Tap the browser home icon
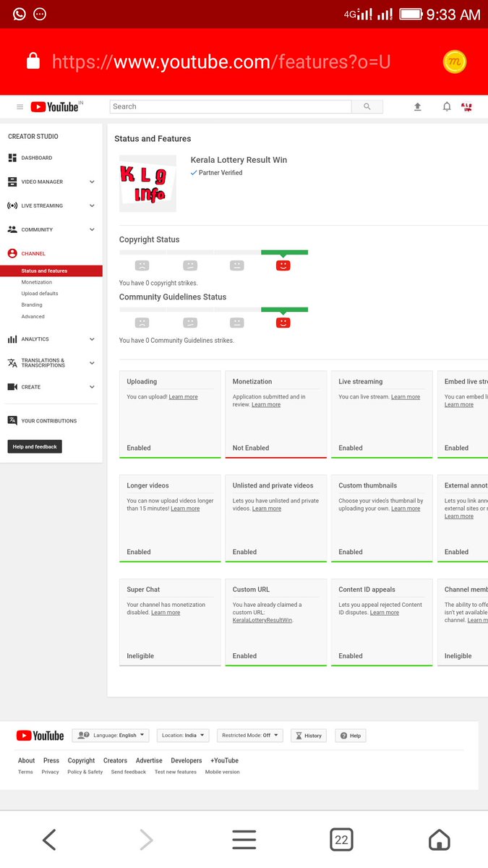Viewport: 488px width, 868px height. tap(439, 840)
